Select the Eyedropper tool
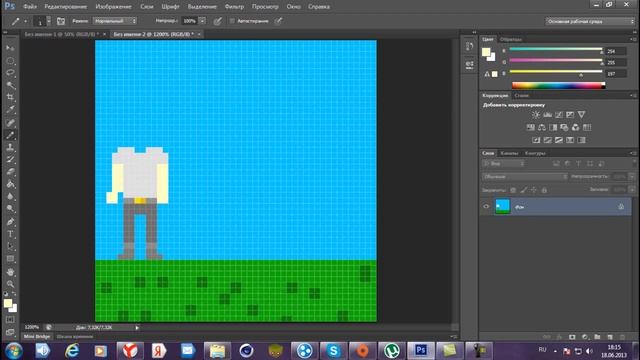Viewport: 640px width, 360px height. pyautogui.click(x=10, y=109)
